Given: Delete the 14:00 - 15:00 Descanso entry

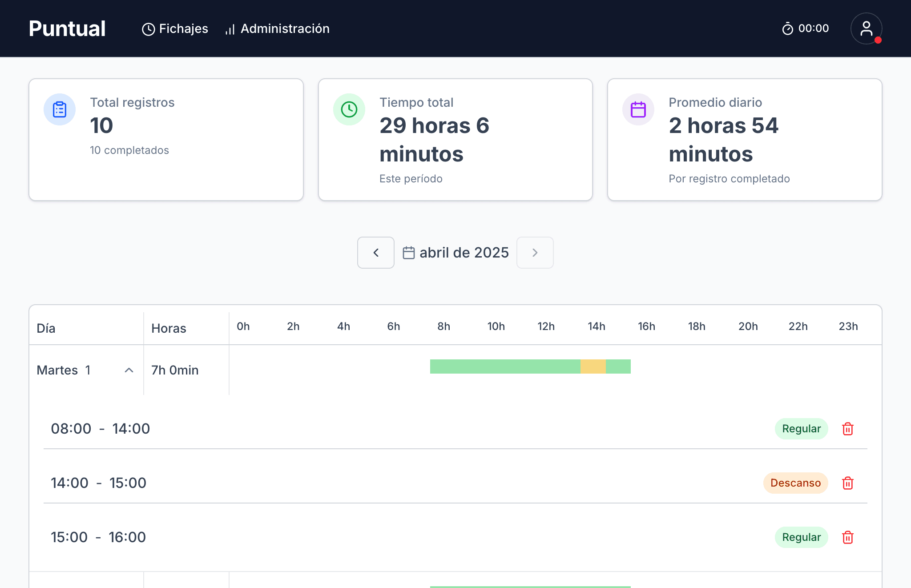Looking at the screenshot, I should 848,483.
